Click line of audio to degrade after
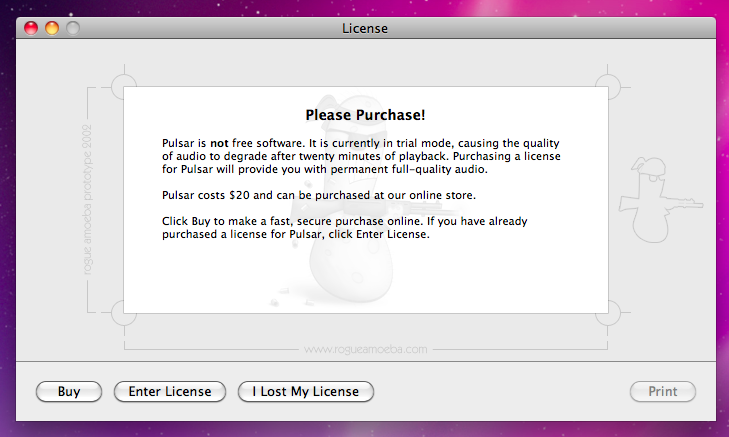Image resolution: width=729 pixels, height=437 pixels. coord(361,156)
